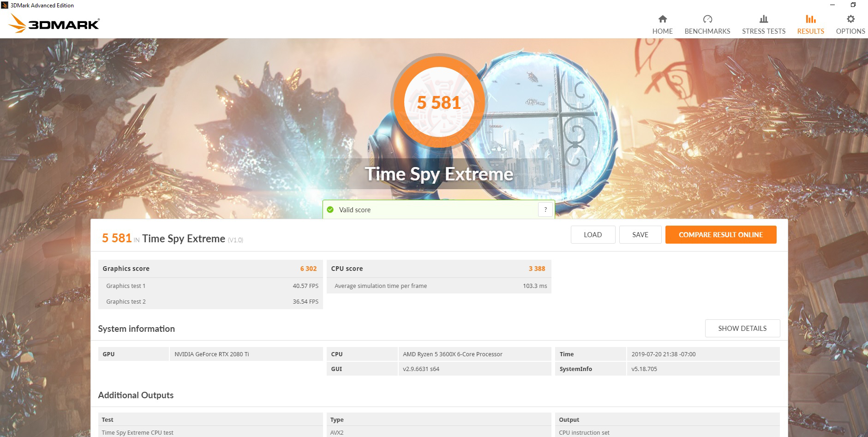Select the Results bar chart icon
Image resolution: width=868 pixels, height=437 pixels.
point(811,19)
